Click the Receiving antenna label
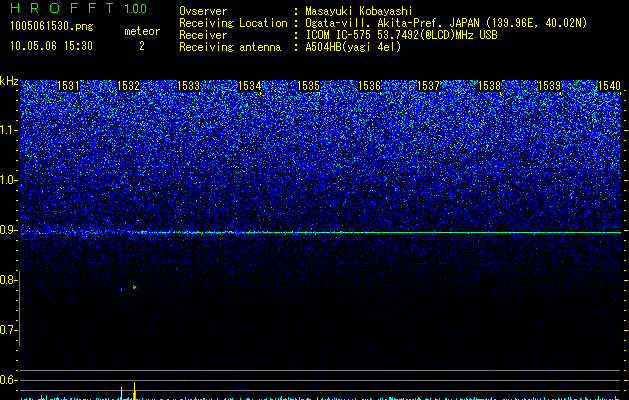Image resolution: width=629 pixels, height=400 pixels. [x=230, y=47]
